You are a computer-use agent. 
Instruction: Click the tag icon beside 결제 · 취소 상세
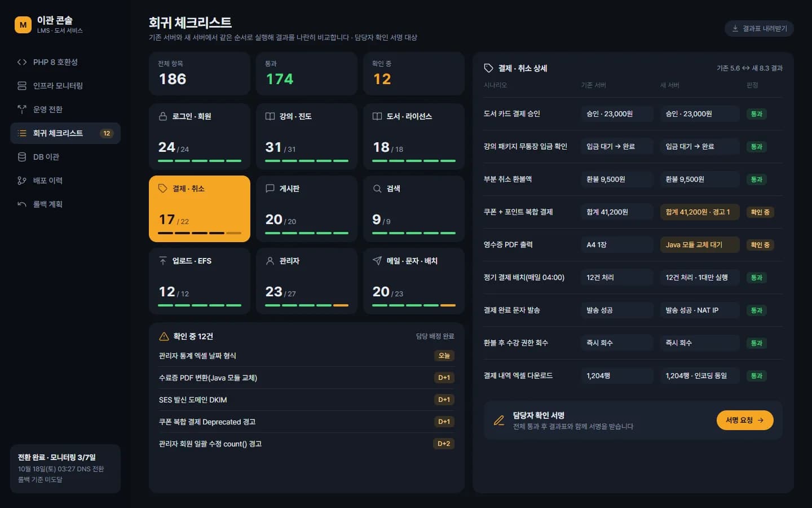point(489,68)
